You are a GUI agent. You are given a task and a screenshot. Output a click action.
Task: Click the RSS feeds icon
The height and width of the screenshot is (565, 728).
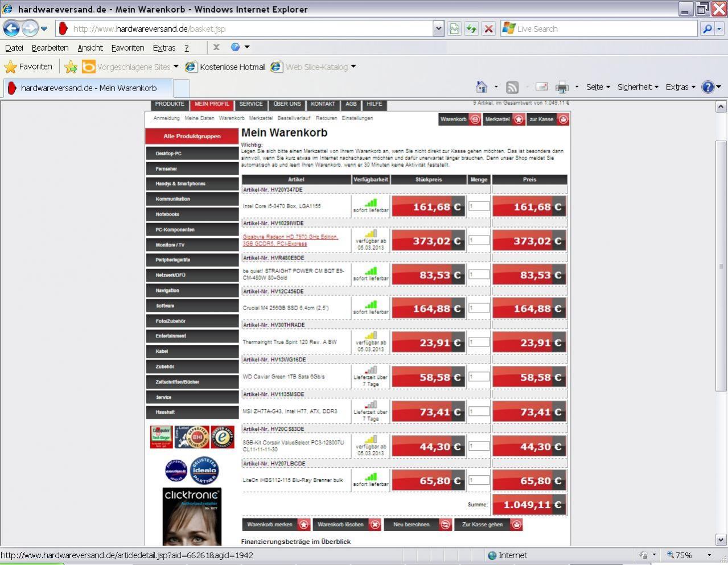512,87
